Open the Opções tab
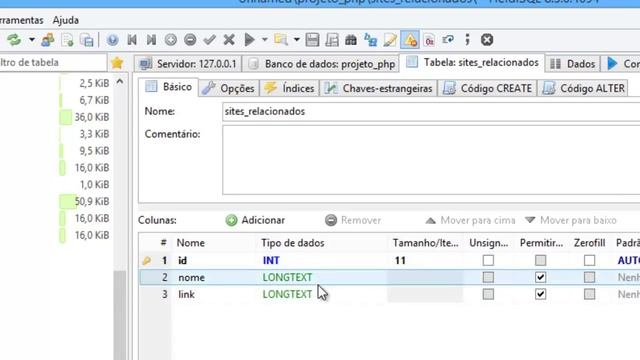This screenshot has height=360, width=640. click(229, 88)
